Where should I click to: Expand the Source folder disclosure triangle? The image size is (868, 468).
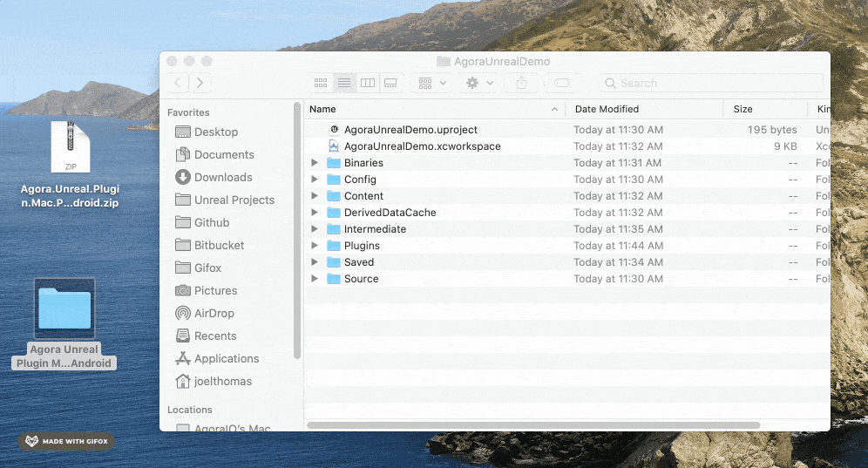pos(315,279)
